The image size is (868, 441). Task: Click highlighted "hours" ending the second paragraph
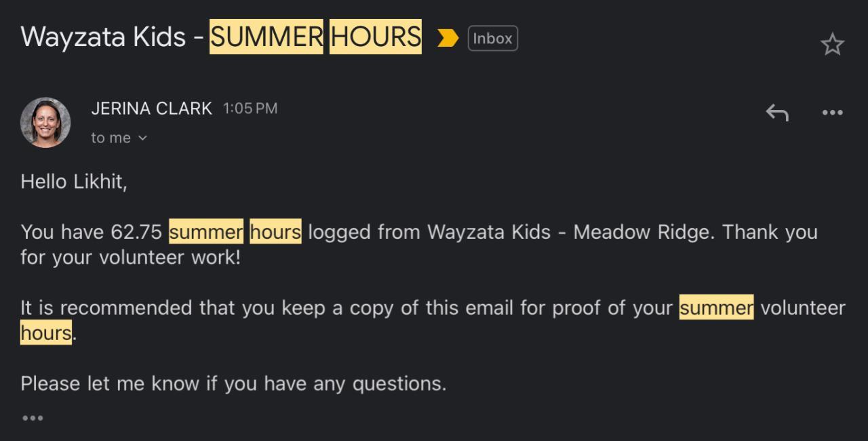point(46,333)
